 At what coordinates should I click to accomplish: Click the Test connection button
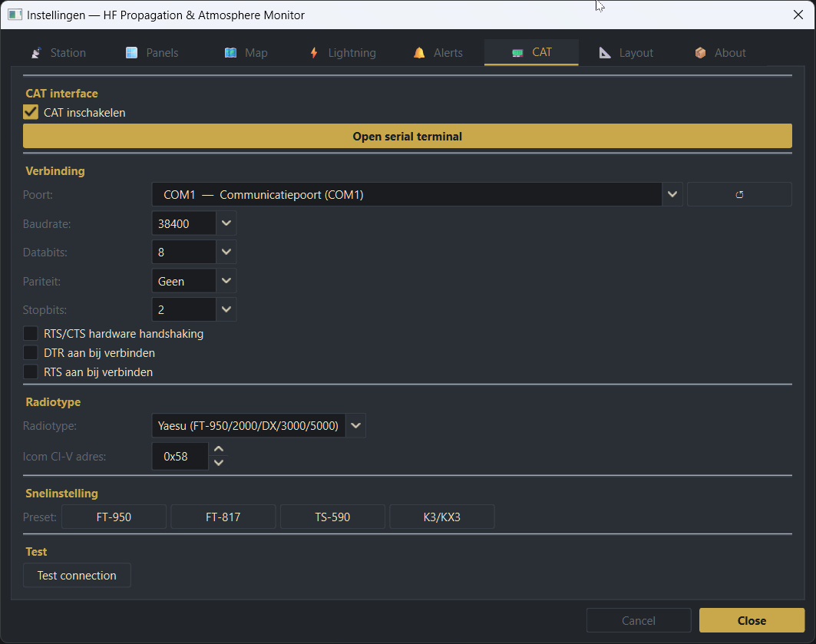(x=77, y=576)
